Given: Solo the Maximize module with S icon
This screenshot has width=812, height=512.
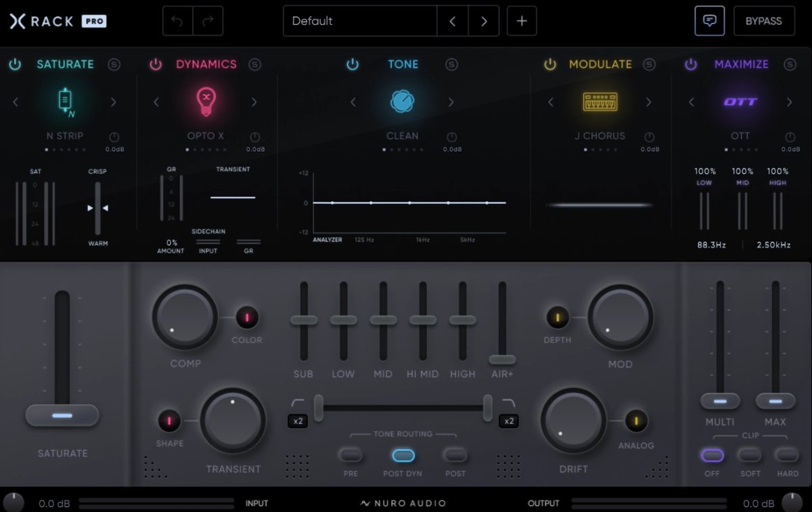Looking at the screenshot, I should pyautogui.click(x=790, y=64).
